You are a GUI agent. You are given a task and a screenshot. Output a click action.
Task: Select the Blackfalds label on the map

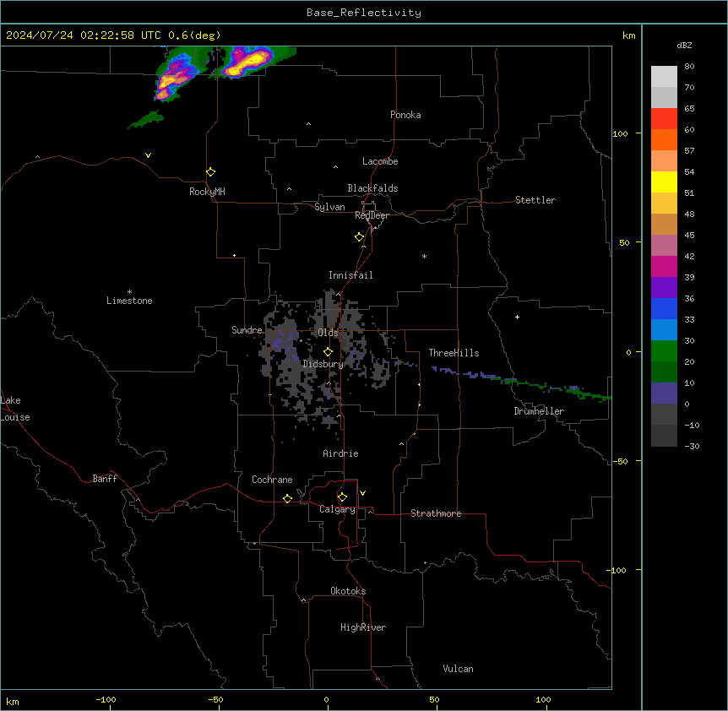pos(372,188)
